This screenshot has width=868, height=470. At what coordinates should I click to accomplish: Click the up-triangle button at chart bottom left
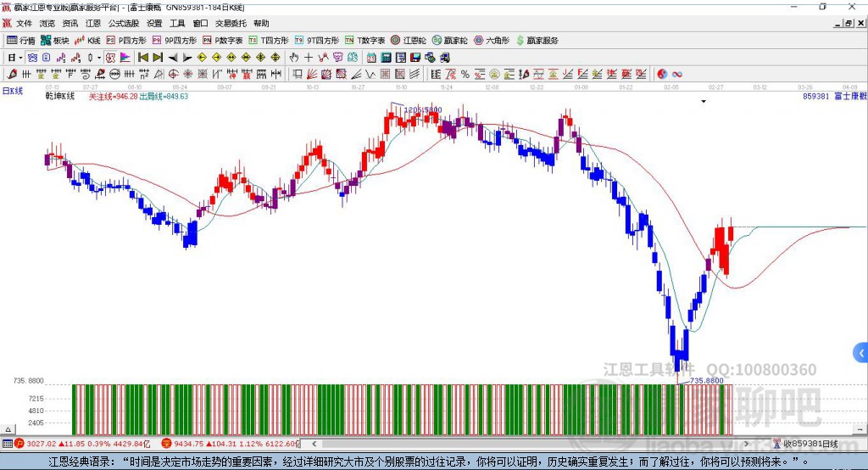[8, 429]
